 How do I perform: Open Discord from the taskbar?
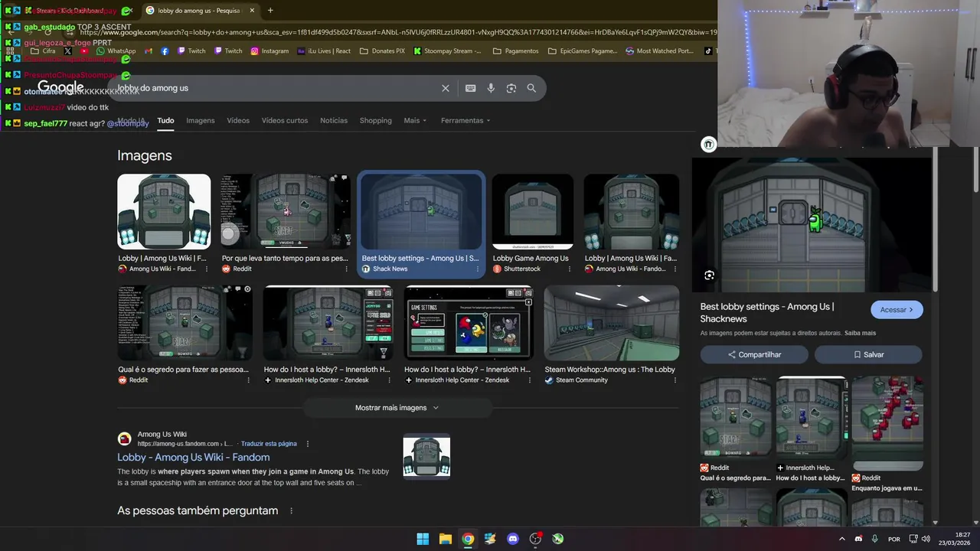(513, 539)
